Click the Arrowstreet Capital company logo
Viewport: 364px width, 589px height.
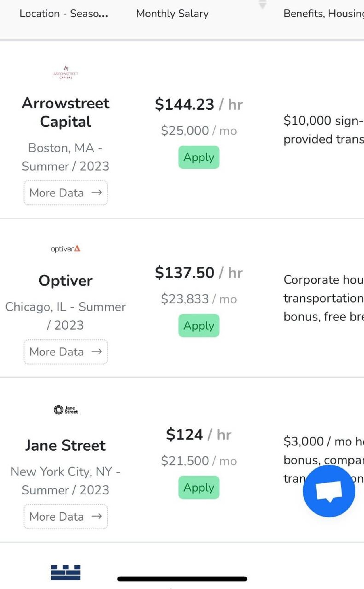click(66, 72)
